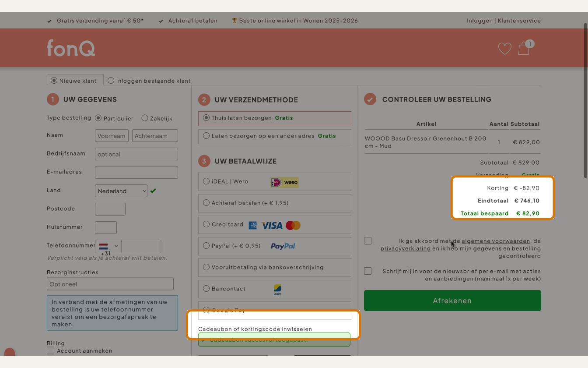Tick the nieuwsbrief subscription checkbox
588x368 pixels.
(x=367, y=271)
